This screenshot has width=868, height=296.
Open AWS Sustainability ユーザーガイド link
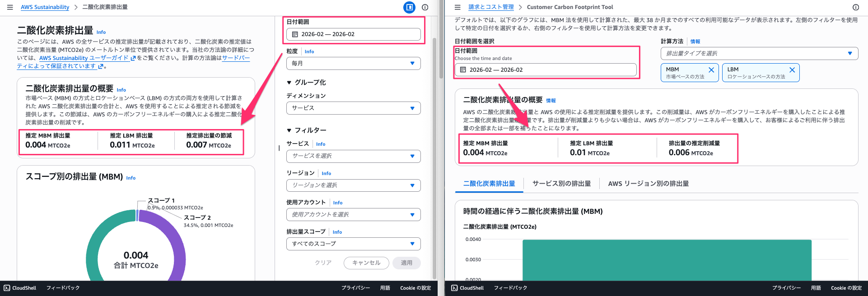tap(84, 58)
